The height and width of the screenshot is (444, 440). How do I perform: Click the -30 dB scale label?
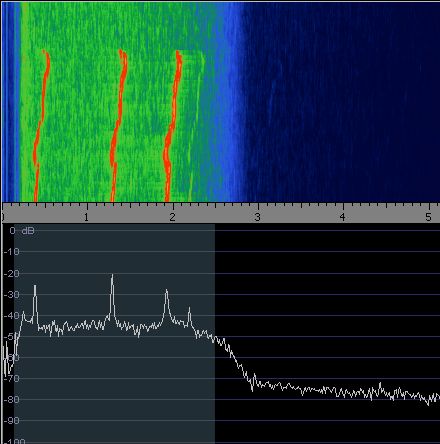click(11, 294)
